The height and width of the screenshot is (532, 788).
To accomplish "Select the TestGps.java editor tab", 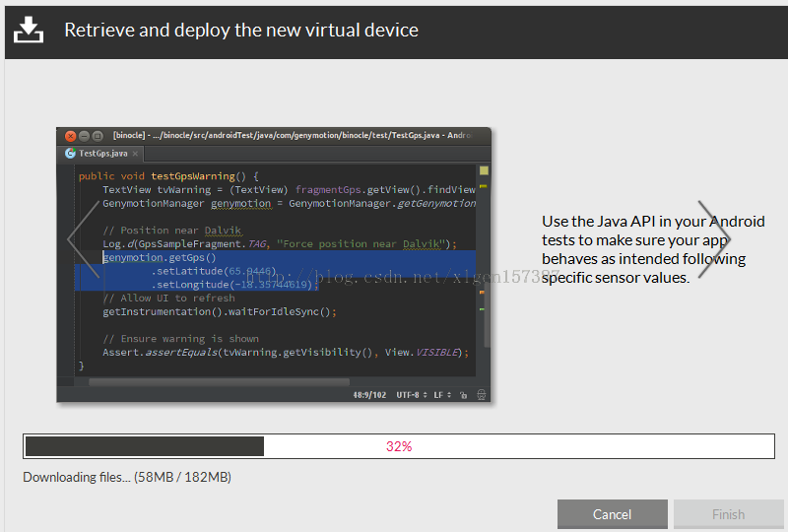I will pyautogui.click(x=102, y=154).
